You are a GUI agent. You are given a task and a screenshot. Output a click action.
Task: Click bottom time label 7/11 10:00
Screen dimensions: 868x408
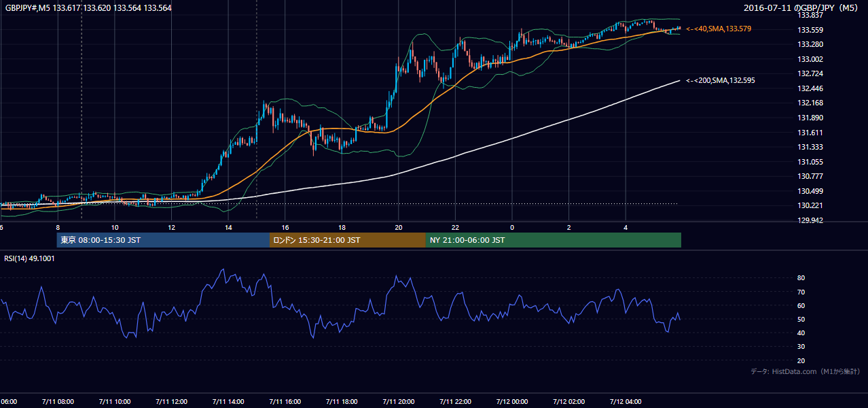click(115, 402)
